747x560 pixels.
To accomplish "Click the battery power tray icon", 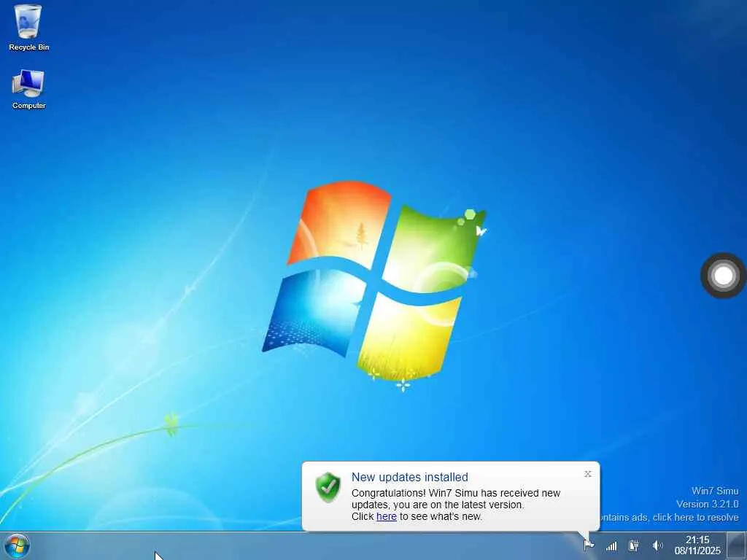I will [x=634, y=545].
